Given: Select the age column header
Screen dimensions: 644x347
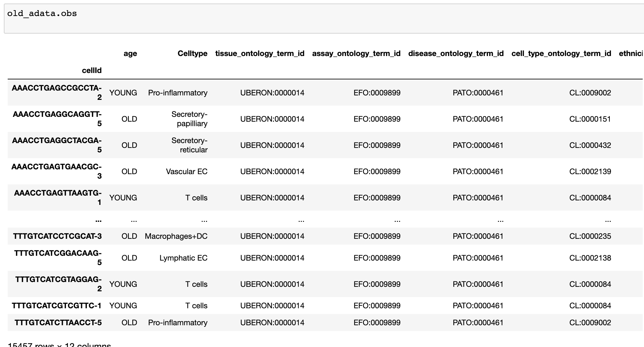Looking at the screenshot, I should point(130,53).
